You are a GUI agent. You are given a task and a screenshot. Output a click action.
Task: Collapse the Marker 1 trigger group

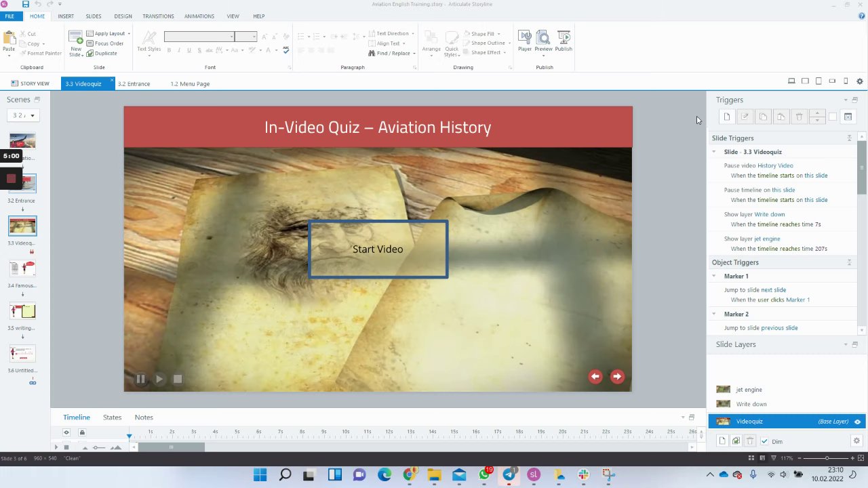click(x=713, y=276)
